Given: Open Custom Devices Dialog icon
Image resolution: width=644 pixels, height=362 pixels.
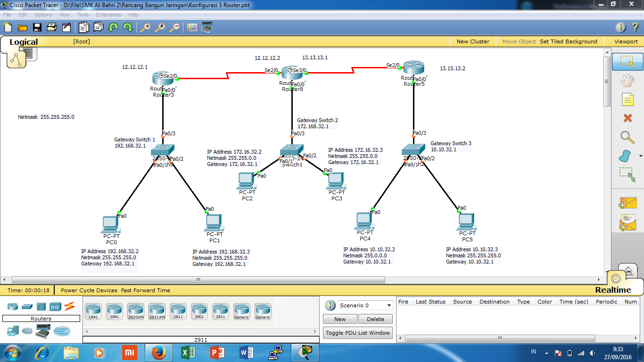Looking at the screenshot, I should click(206, 27).
